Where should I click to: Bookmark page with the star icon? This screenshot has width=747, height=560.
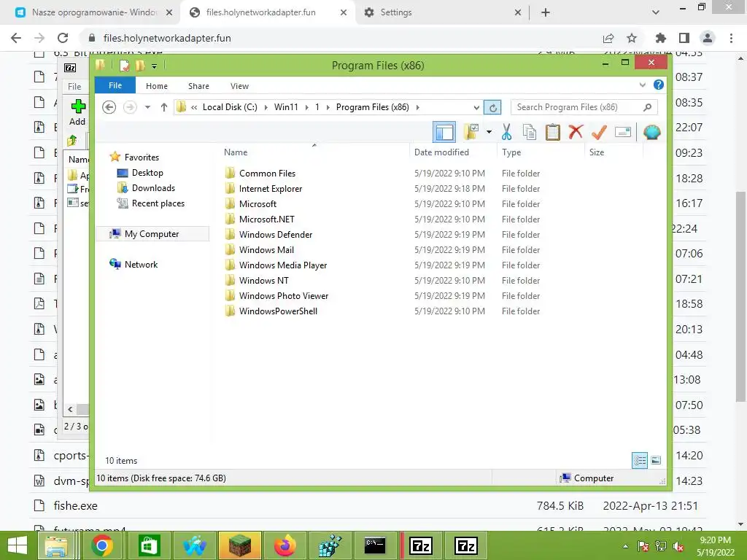(632, 38)
